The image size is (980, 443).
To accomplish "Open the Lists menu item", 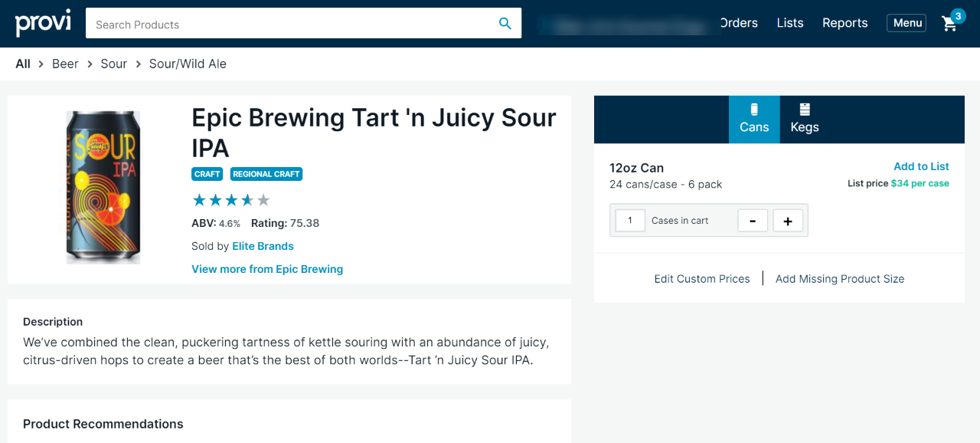I will click(x=789, y=23).
